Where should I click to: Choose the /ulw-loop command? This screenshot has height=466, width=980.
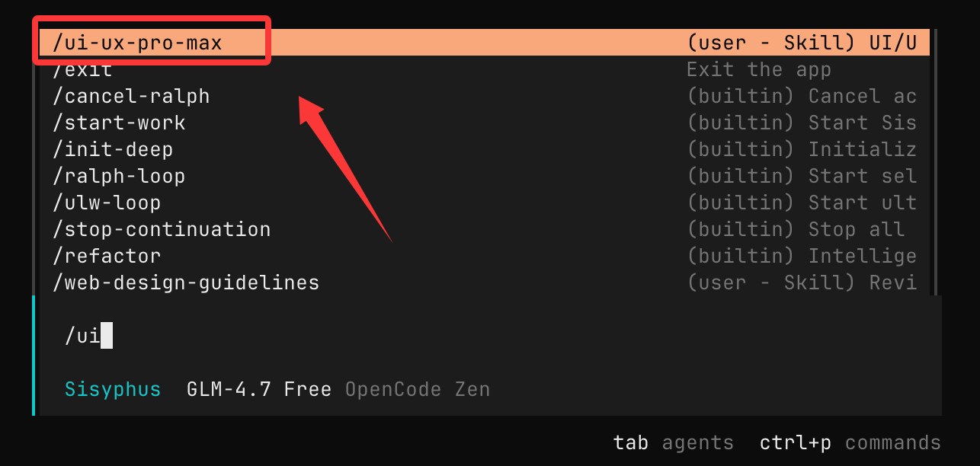pos(107,203)
